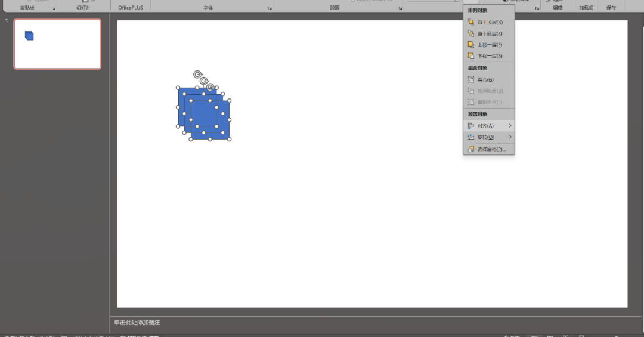This screenshot has width=644, height=337.
Task: Click the rearmost square's rotation handle
Action: (x=197, y=75)
